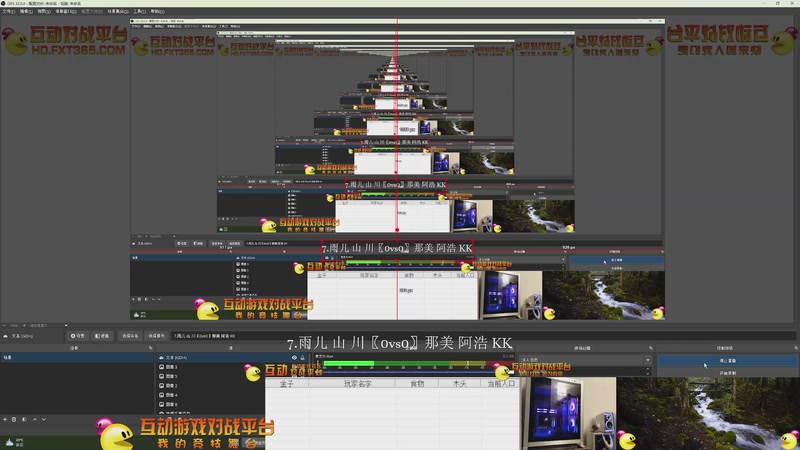The image size is (800, 450).
Task: Move the scene up with the up arrow
Action: tap(35, 419)
